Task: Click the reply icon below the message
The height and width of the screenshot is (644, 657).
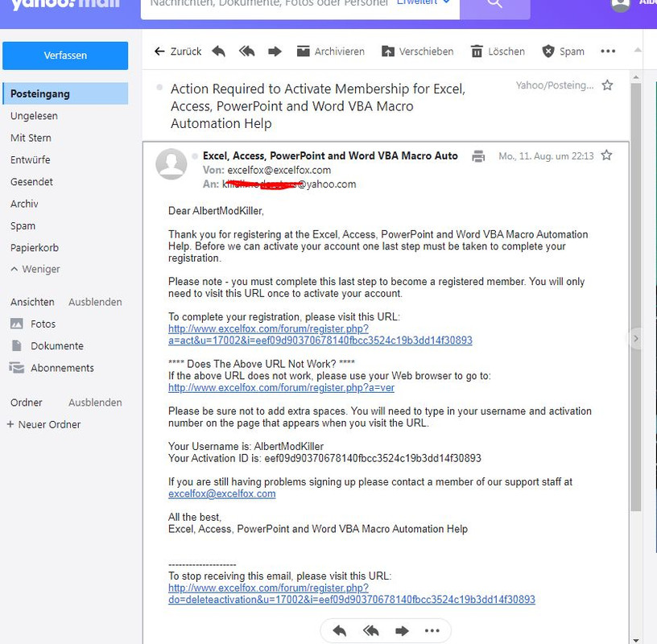Action: click(x=340, y=630)
